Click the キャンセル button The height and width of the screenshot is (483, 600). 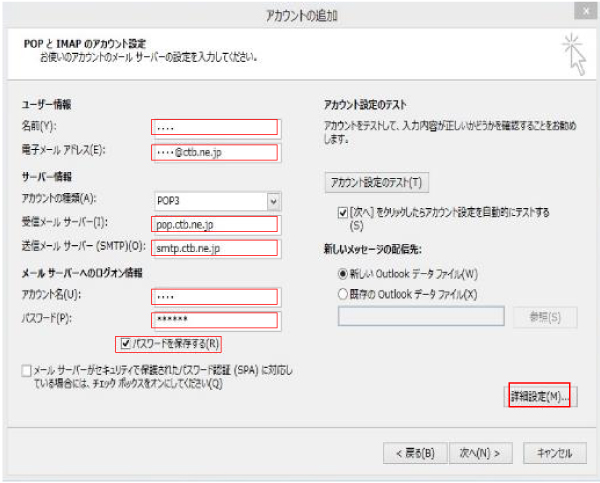[554, 453]
